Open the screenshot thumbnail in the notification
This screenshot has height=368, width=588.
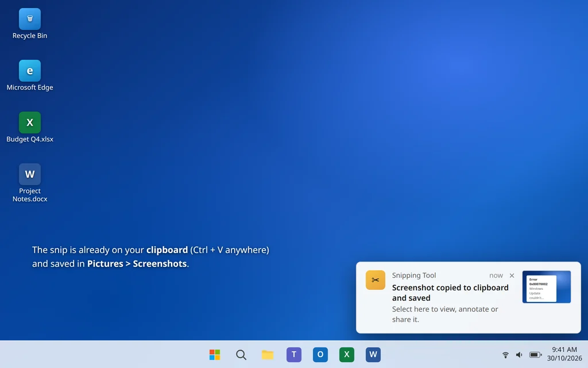tap(547, 287)
